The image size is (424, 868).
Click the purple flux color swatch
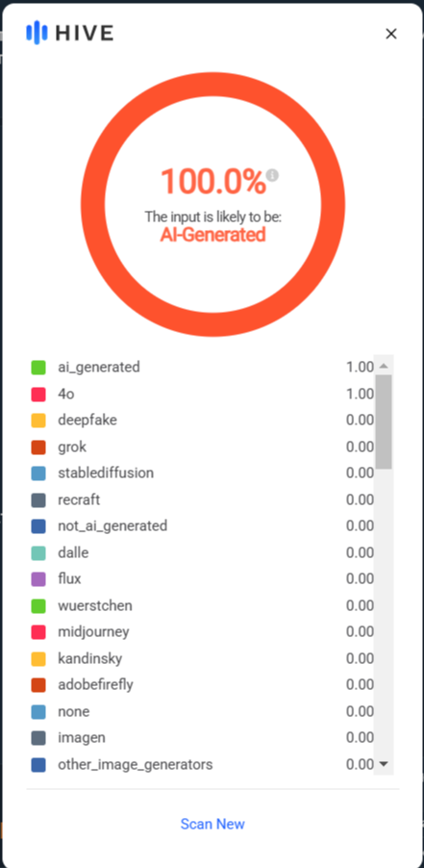tap(38, 579)
